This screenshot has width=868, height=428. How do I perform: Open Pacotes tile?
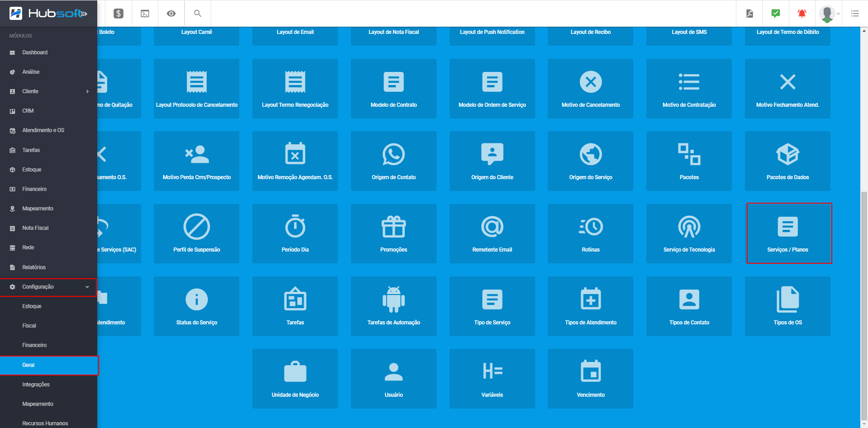pos(689,161)
